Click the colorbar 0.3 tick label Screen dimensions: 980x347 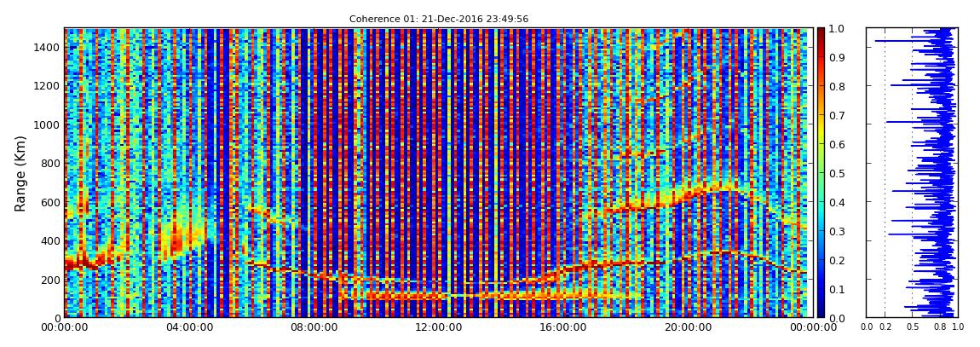tap(836, 231)
